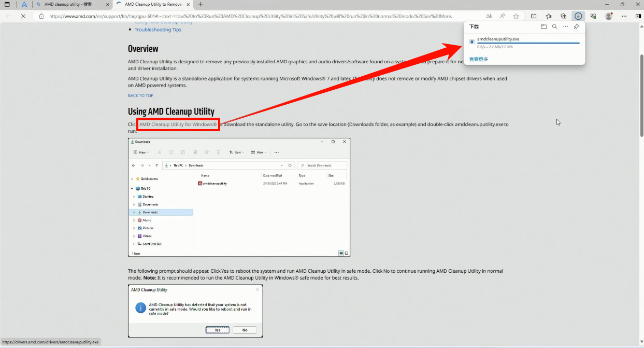The height and width of the screenshot is (348, 644).
Task: Open downloads folder from download panel
Action: pos(543,26)
